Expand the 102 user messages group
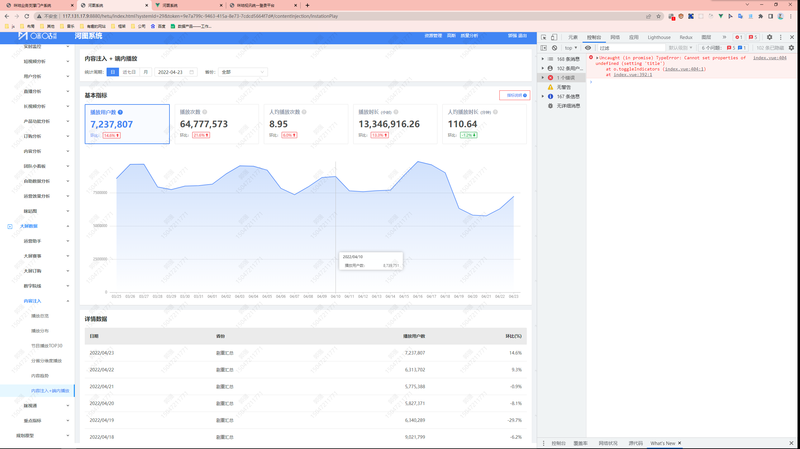The image size is (800, 449). point(543,68)
